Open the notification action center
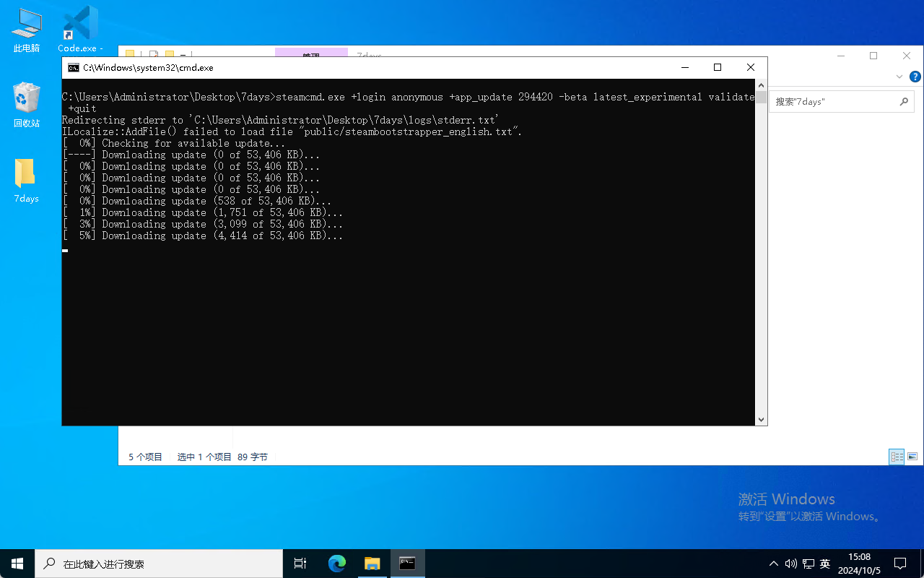The image size is (924, 578). click(900, 564)
